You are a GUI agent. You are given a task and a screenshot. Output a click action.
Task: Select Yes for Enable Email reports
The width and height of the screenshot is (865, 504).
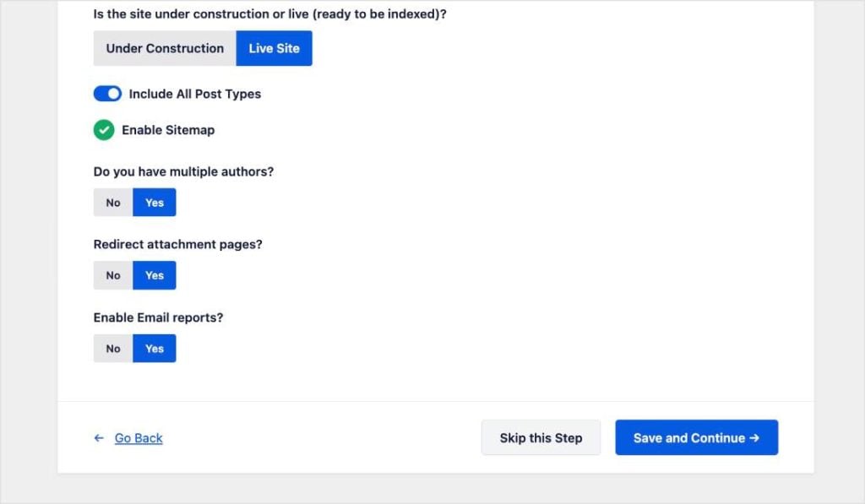(155, 348)
